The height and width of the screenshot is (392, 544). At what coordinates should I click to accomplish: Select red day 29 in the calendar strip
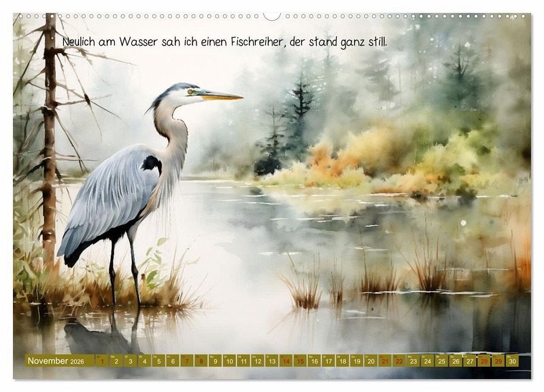click(x=498, y=361)
